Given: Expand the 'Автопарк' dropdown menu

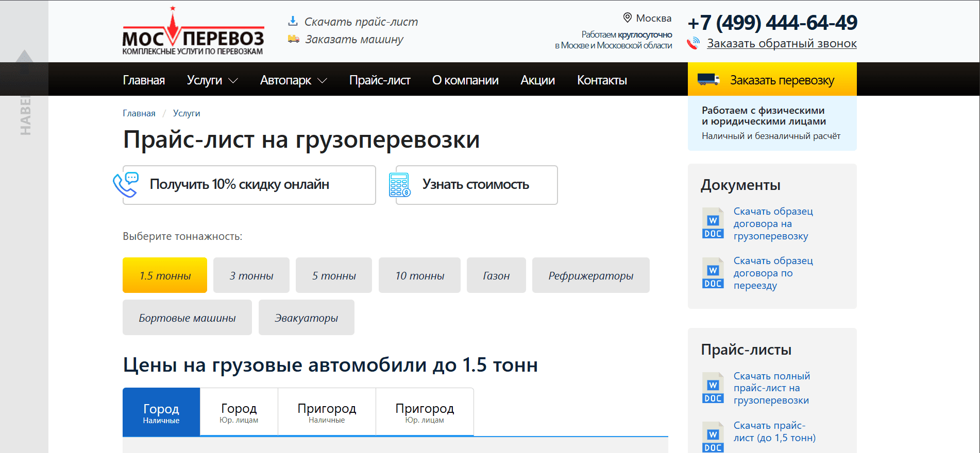Looking at the screenshot, I should (x=293, y=80).
